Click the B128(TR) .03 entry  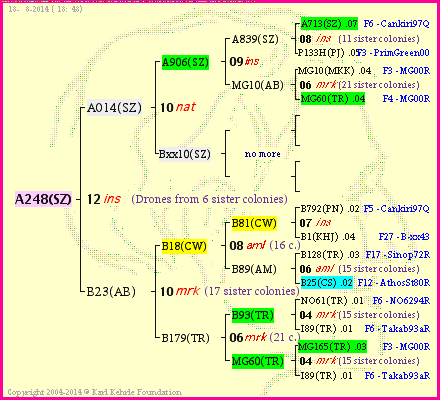(330, 255)
